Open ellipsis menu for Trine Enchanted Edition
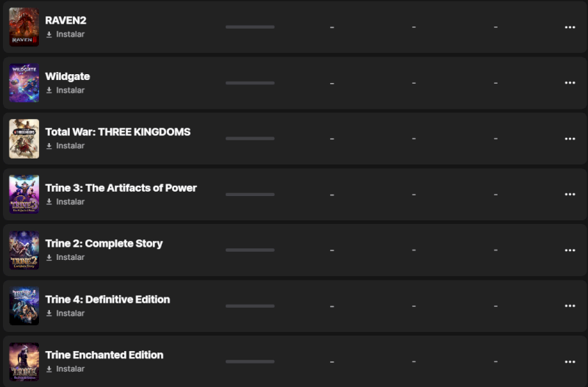This screenshot has width=588, height=387. tap(570, 362)
